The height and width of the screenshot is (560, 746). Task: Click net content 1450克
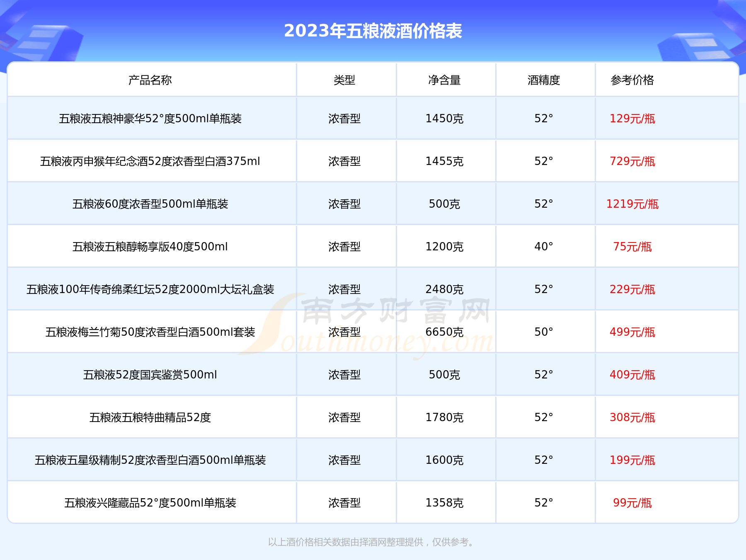[x=444, y=119]
